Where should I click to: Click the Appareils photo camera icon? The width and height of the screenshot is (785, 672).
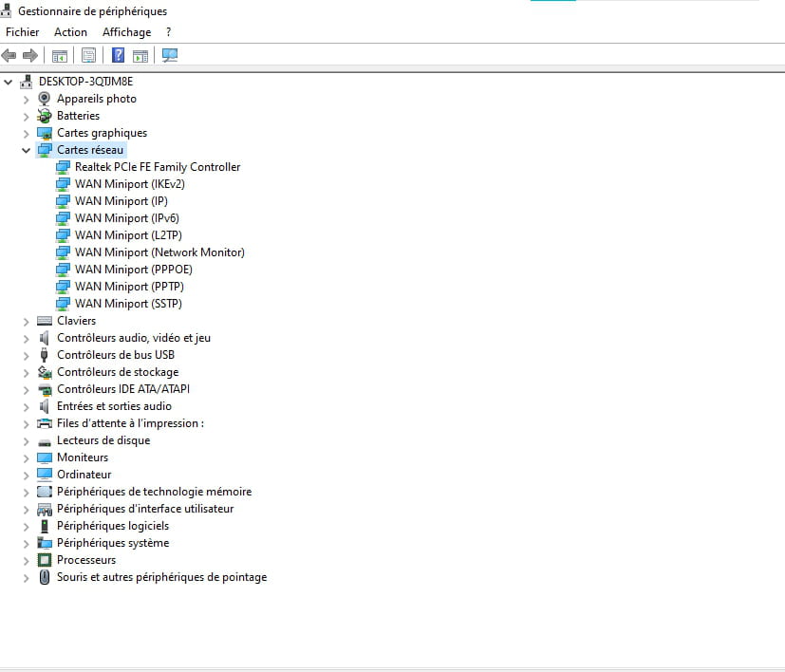click(x=44, y=98)
